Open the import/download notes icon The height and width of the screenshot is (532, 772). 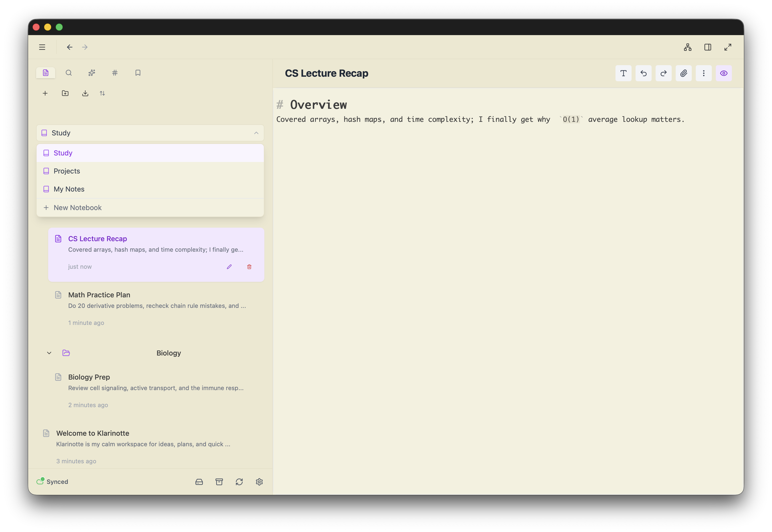[85, 93]
